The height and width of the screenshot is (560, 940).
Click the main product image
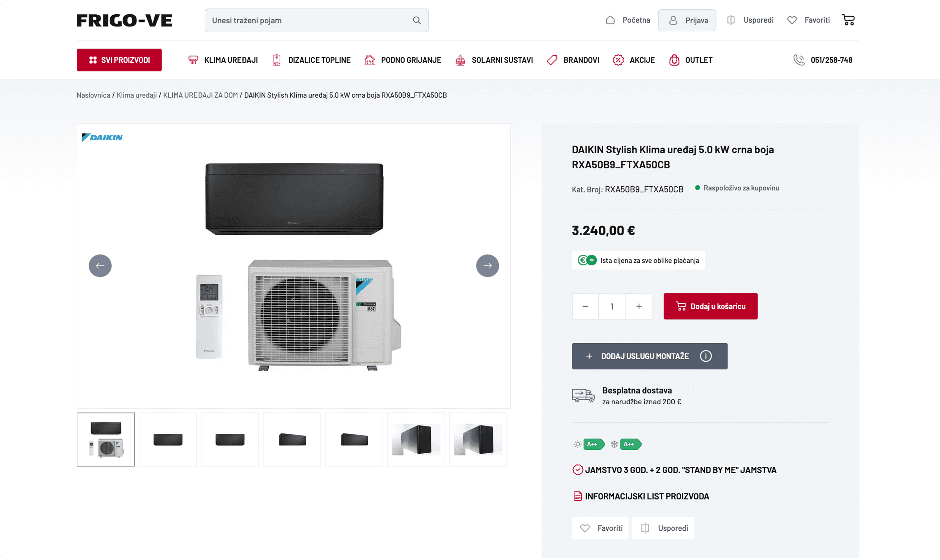(x=294, y=266)
